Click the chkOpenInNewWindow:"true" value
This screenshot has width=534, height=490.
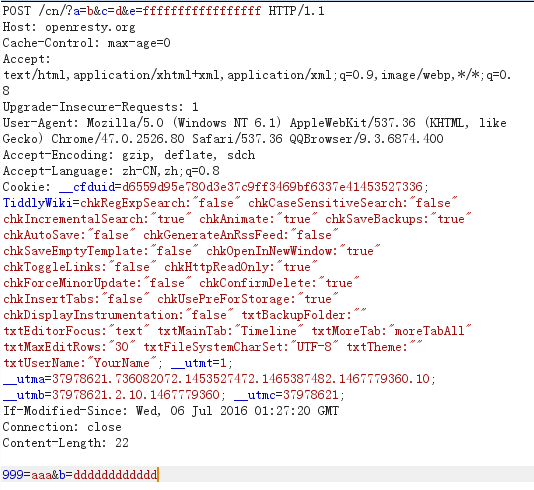point(293,251)
